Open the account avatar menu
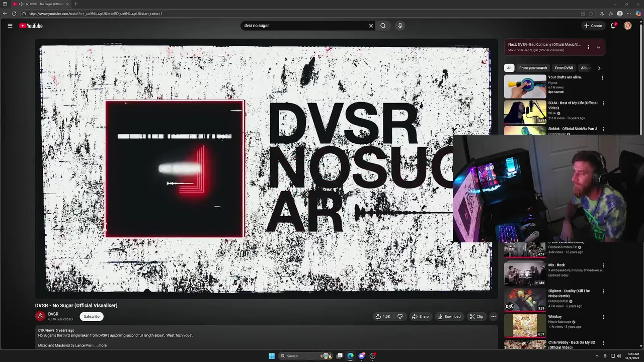The height and width of the screenshot is (362, 644). point(627,26)
